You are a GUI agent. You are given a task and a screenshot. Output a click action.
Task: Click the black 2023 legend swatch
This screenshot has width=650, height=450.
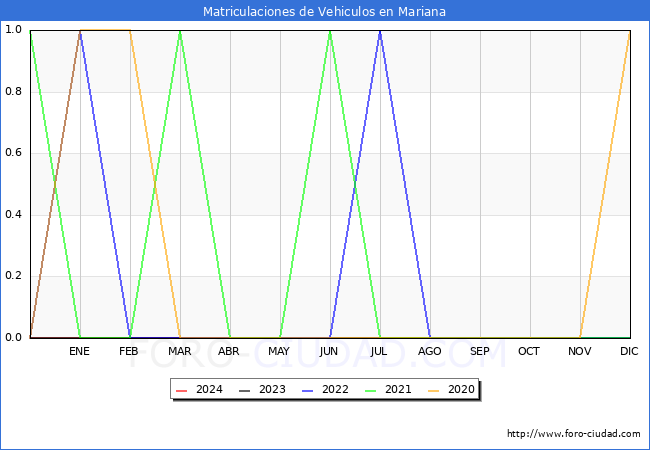(x=245, y=391)
